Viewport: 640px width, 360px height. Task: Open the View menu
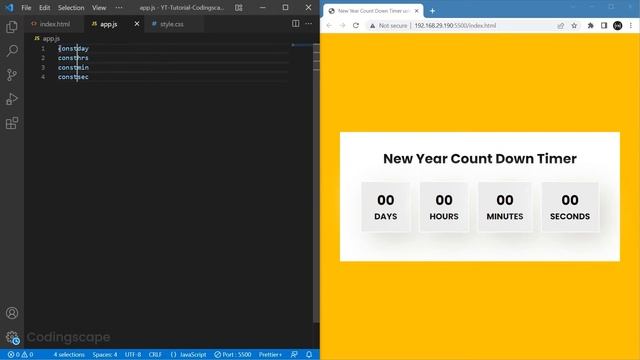click(x=99, y=7)
